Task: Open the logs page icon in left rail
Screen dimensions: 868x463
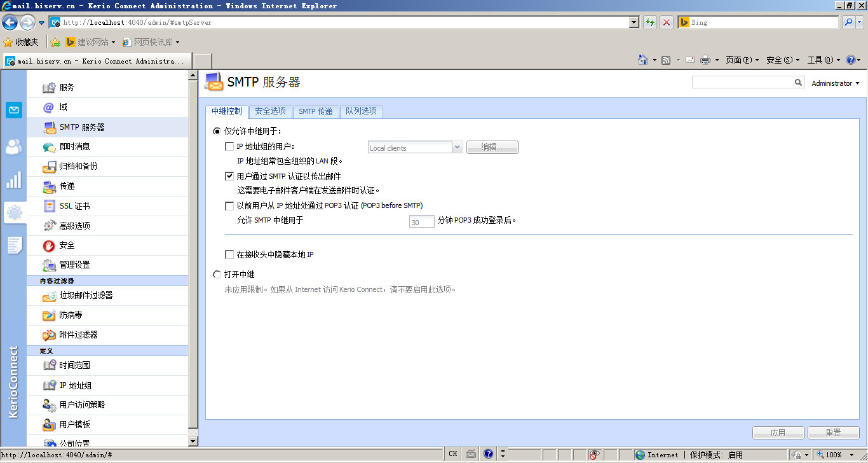Action: [x=14, y=245]
